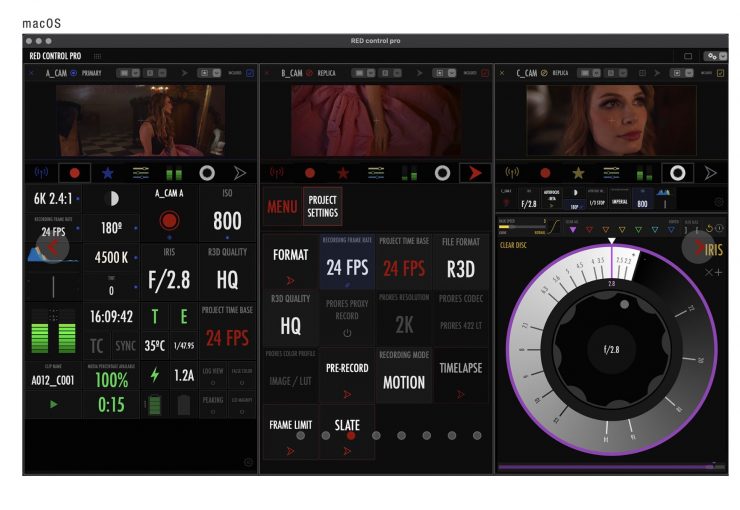Open the B_CAM wireless signal icon
The width and height of the screenshot is (740, 510).
pyautogui.click(x=277, y=173)
